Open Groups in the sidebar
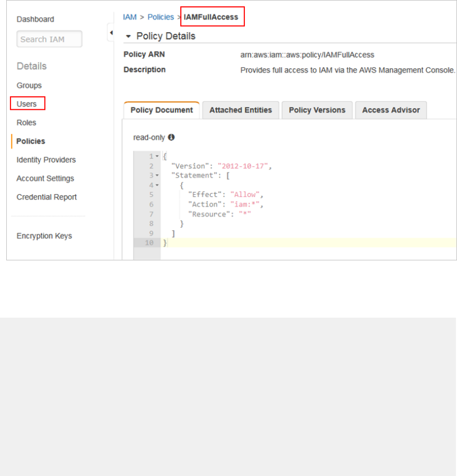This screenshot has height=476, width=457. click(x=29, y=85)
